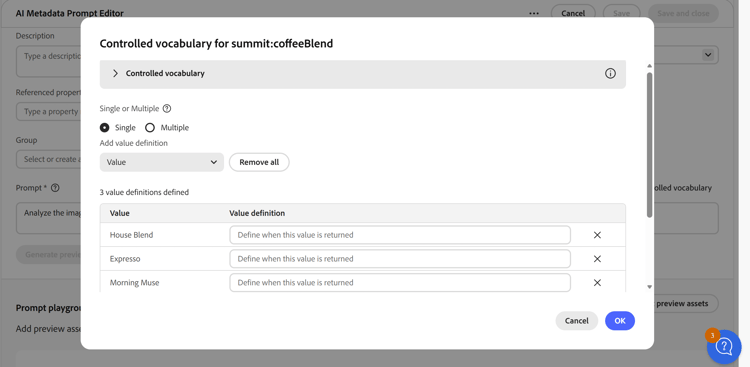This screenshot has width=750, height=367.
Task: Click the info icon in Controlled vocabulary header
Action: point(610,74)
